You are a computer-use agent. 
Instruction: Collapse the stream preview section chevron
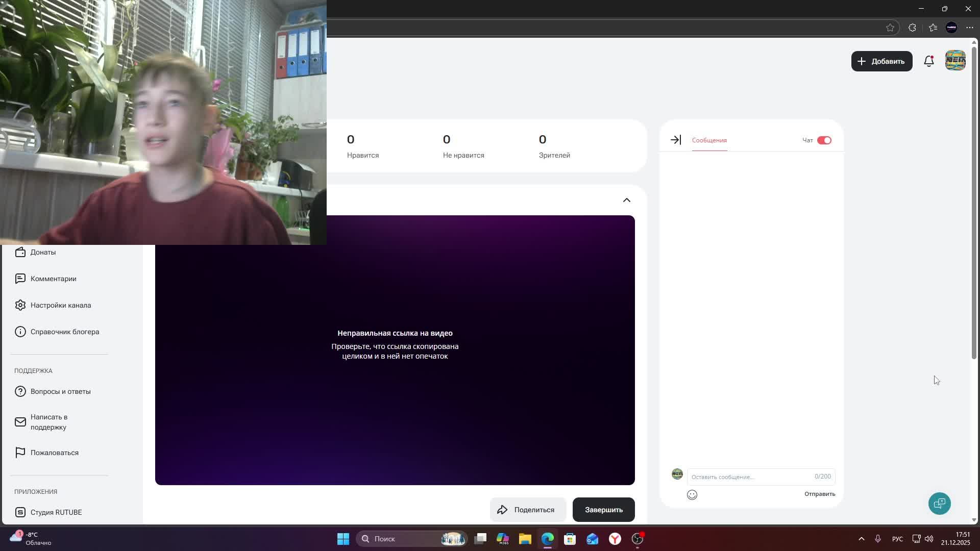[x=626, y=200]
